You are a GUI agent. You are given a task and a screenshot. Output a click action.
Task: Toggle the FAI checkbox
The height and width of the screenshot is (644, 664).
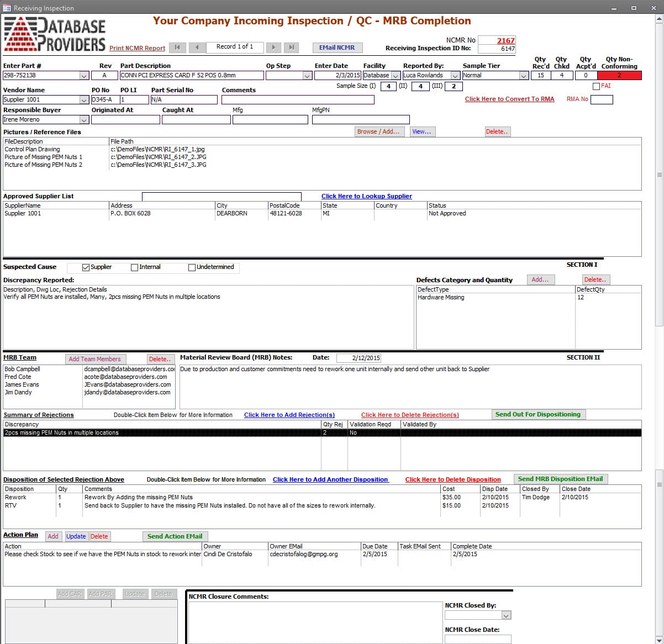pyautogui.click(x=596, y=86)
